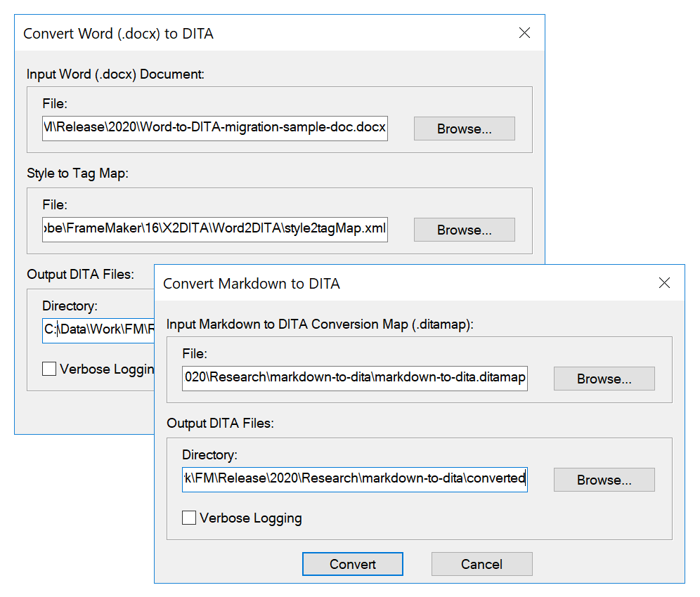Browse for the Markdown output directory
Viewport: 700px width, 597px height.
604,480
